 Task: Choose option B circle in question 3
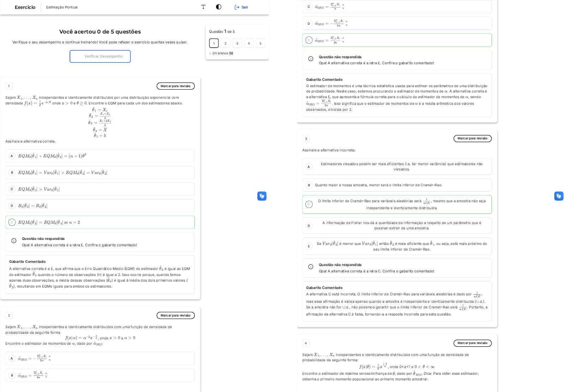(x=309, y=185)
